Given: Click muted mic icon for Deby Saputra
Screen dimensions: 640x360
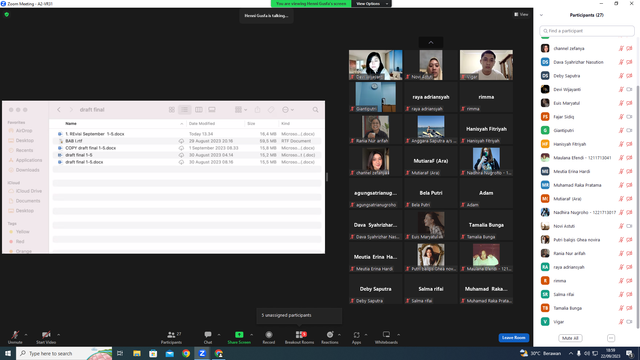Looking at the screenshot, I should click(621, 76).
